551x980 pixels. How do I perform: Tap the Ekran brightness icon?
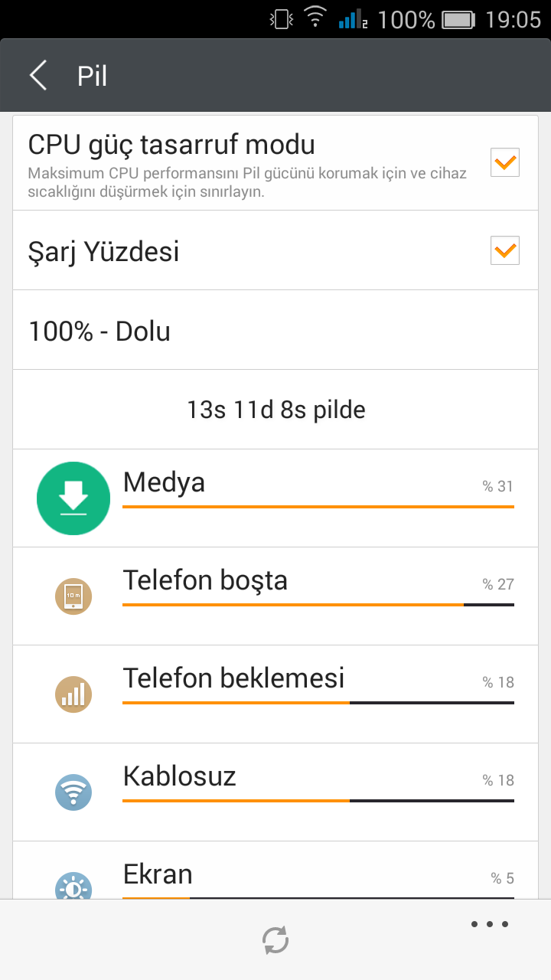(73, 887)
